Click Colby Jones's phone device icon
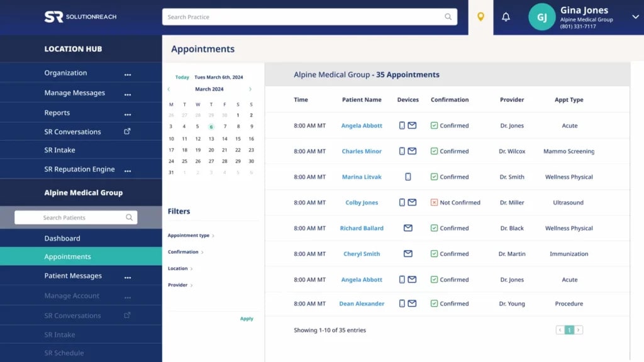 [x=402, y=202]
